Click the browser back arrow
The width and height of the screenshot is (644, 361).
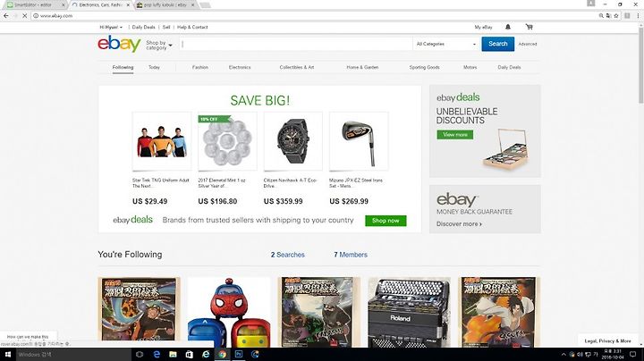click(x=5, y=15)
